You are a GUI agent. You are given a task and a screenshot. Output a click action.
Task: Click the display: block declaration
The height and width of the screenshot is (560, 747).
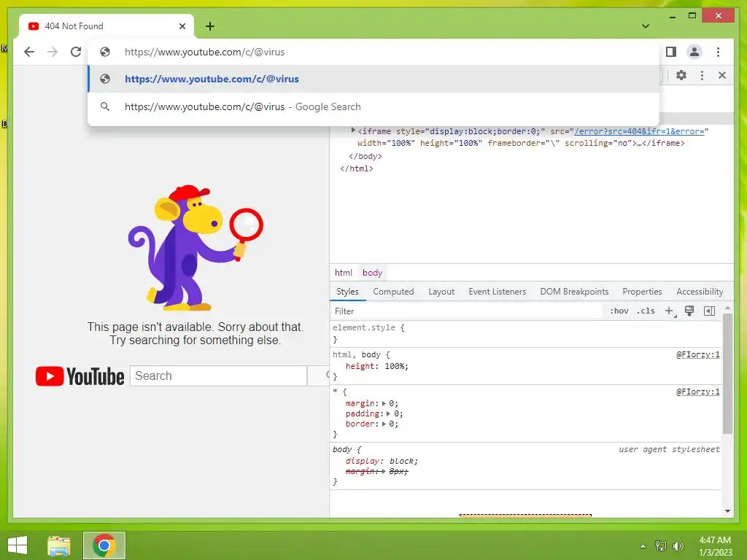pos(381,461)
